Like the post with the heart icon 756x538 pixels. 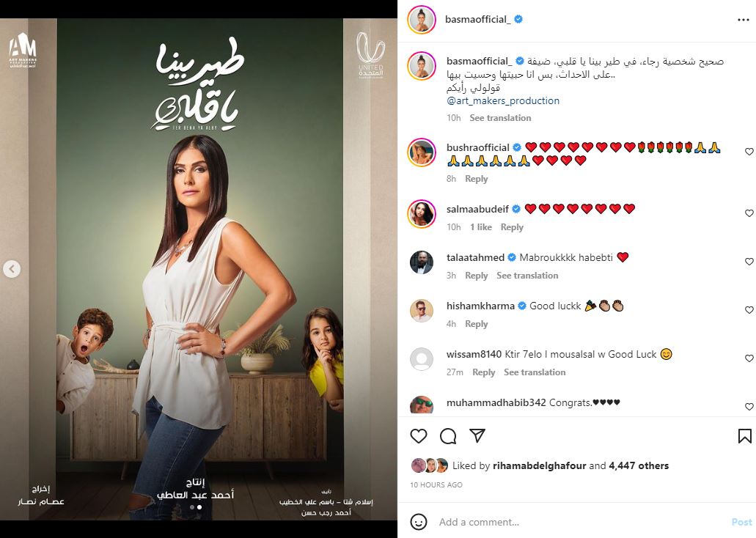pos(419,436)
